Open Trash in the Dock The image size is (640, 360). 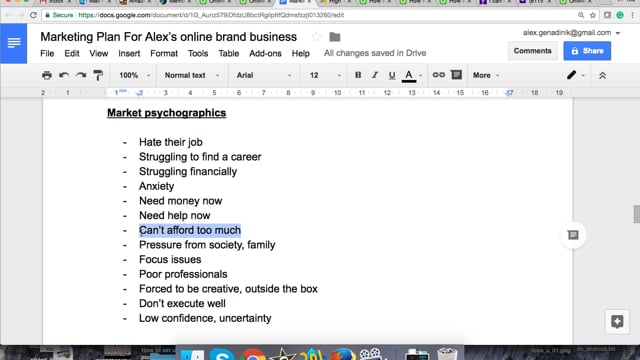[x=447, y=353]
